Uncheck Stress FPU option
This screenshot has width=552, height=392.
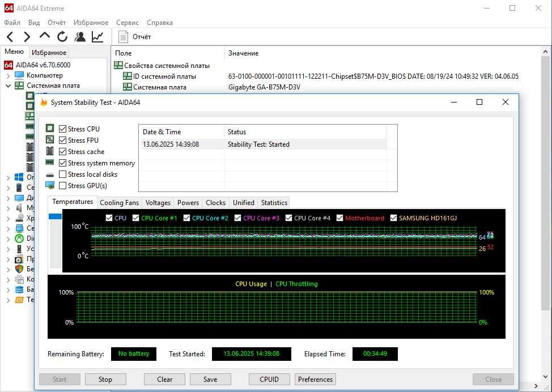(63, 140)
